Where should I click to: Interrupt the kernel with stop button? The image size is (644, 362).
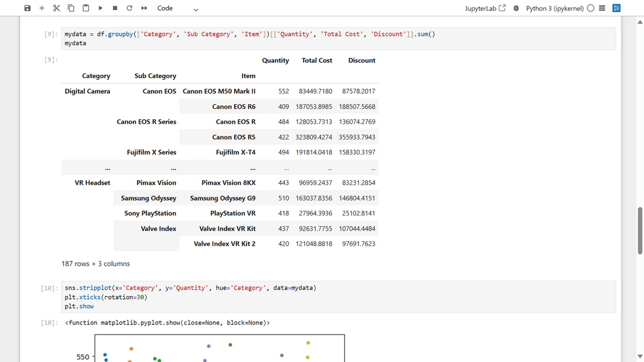115,8
